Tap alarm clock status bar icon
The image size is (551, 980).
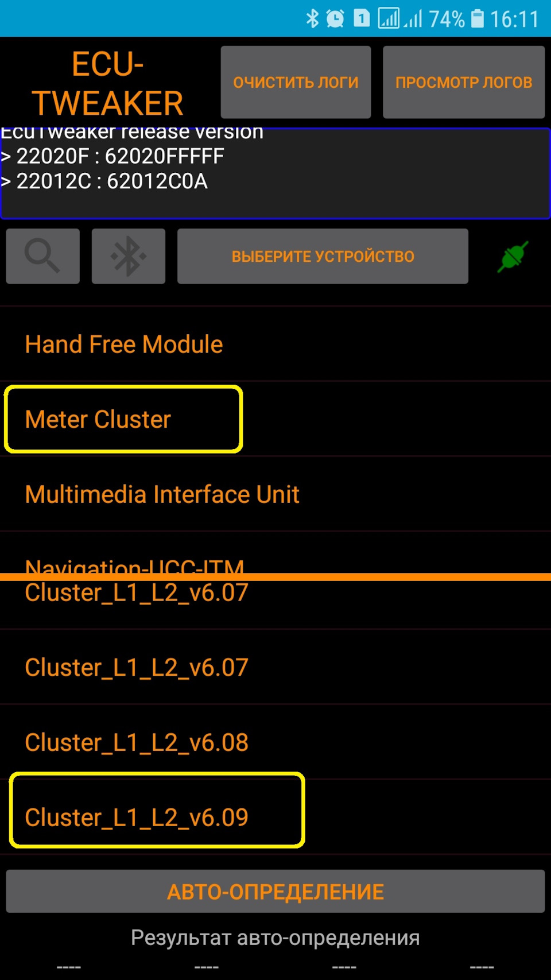[335, 19]
